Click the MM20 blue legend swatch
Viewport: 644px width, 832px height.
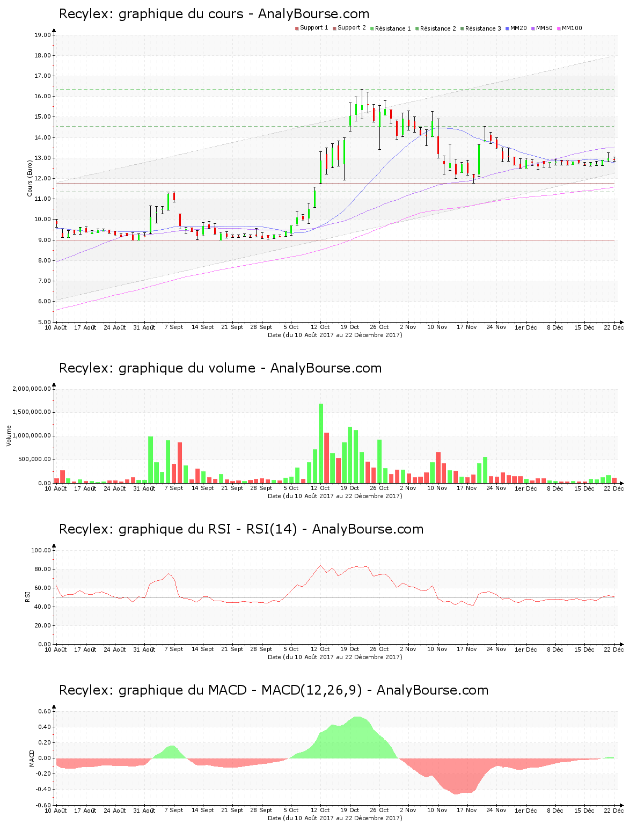(x=508, y=28)
